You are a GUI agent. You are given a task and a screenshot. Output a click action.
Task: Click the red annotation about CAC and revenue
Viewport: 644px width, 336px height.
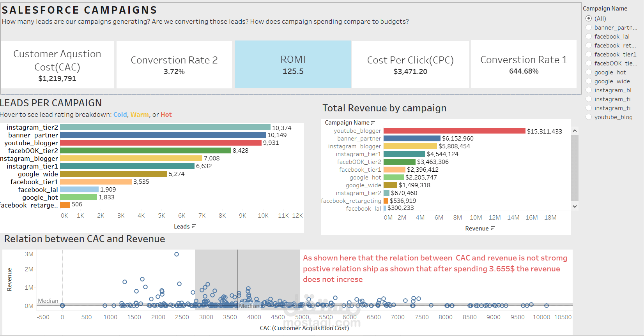tap(435, 269)
